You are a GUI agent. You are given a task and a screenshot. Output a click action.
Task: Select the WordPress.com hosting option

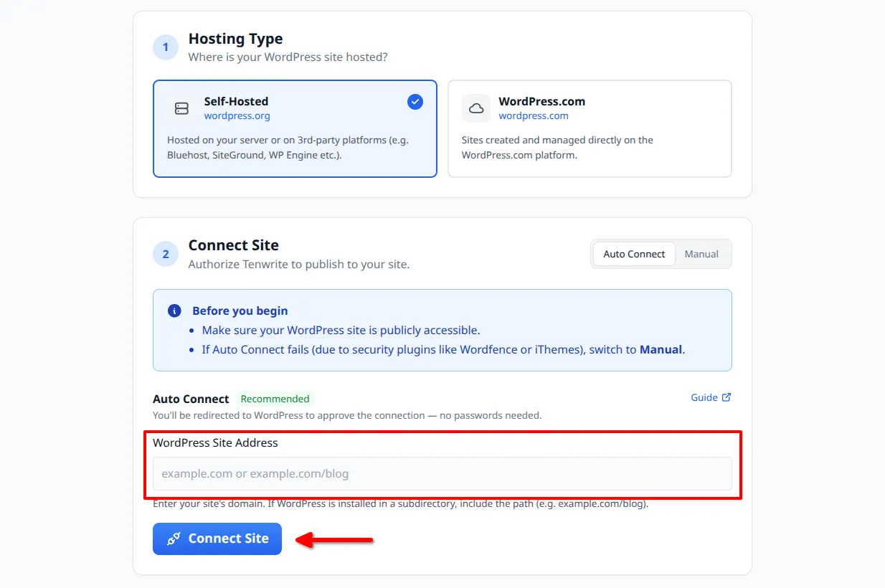[590, 128]
